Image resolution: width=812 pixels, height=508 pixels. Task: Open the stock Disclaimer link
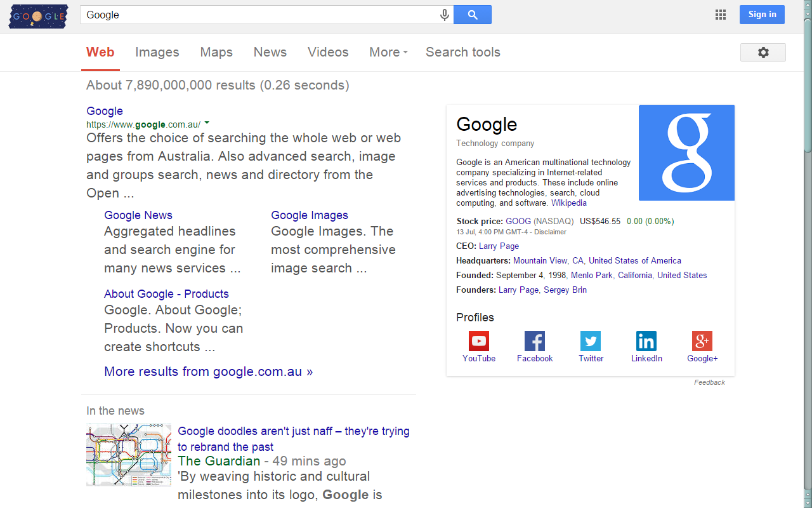pyautogui.click(x=550, y=232)
